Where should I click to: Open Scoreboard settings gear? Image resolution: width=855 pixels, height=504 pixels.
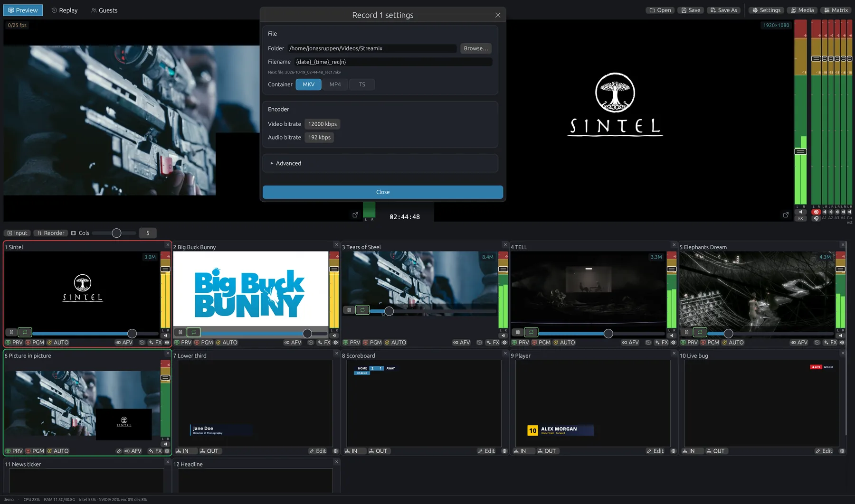(x=504, y=451)
